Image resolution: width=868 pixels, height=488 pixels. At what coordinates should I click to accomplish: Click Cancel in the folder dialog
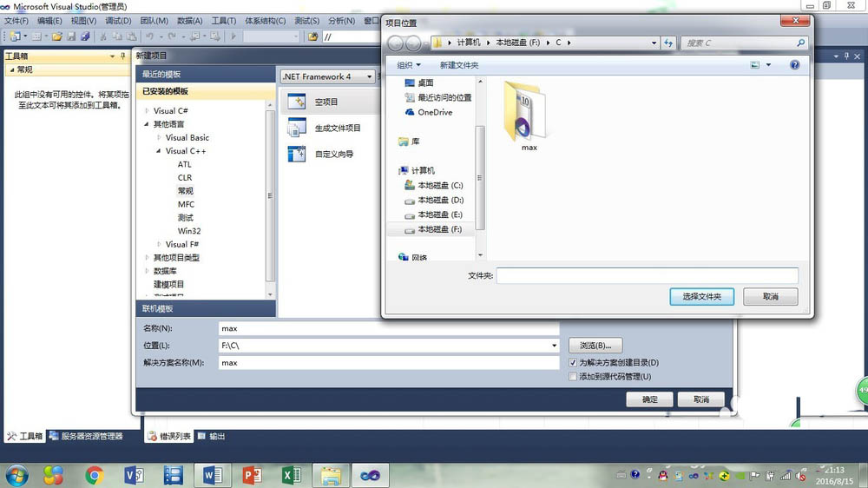(x=770, y=296)
